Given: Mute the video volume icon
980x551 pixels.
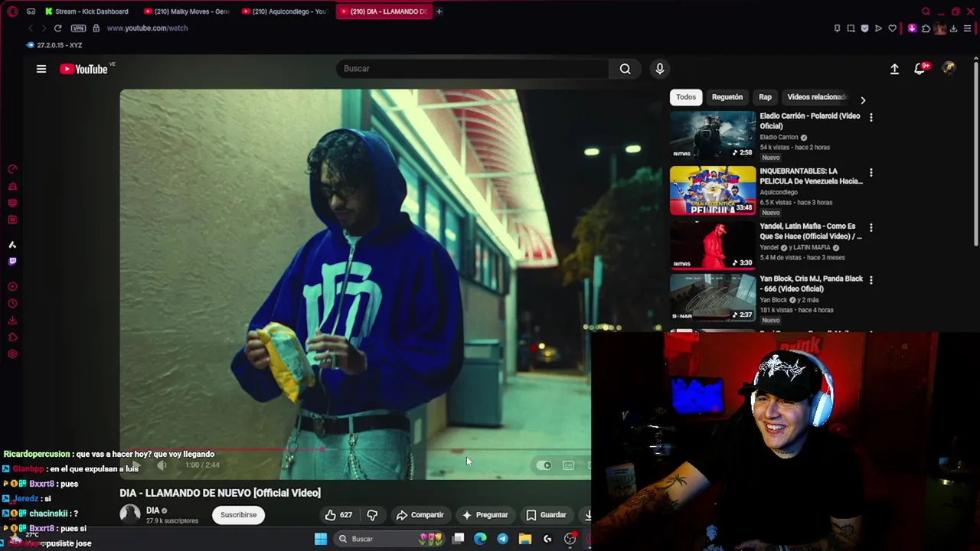Looking at the screenshot, I should (x=162, y=465).
